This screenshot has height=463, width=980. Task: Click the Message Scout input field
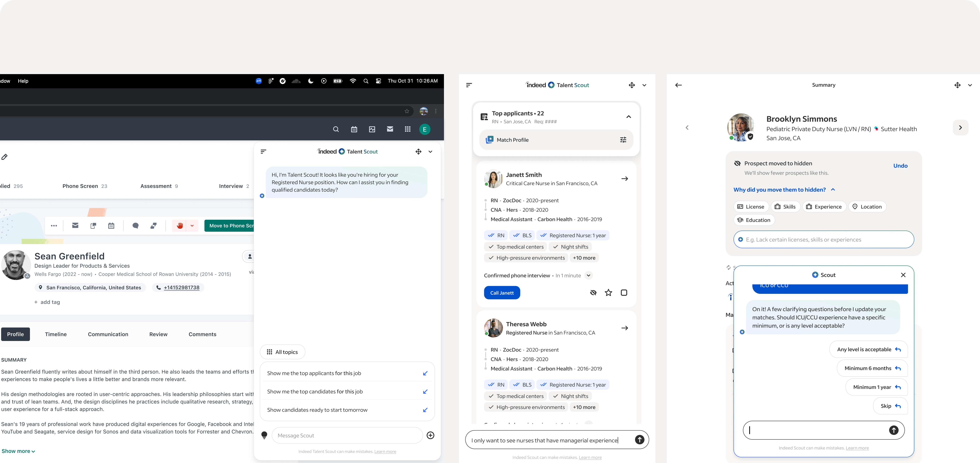point(347,435)
